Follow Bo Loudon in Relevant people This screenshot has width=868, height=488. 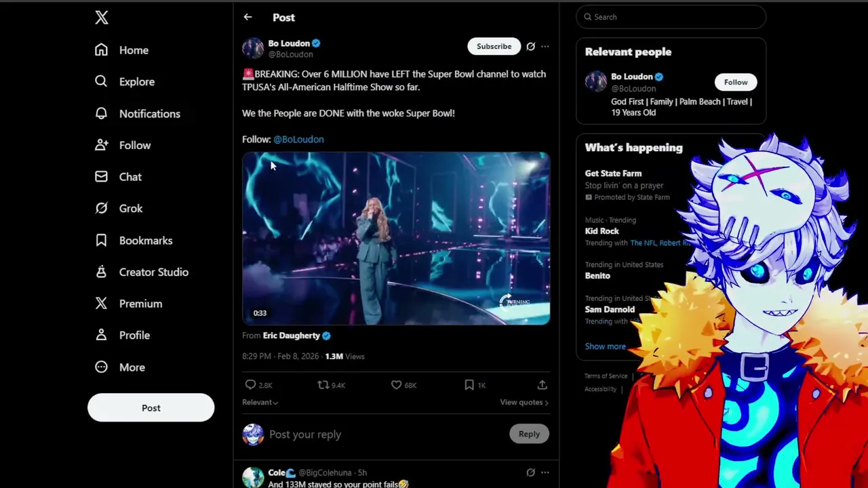point(735,82)
